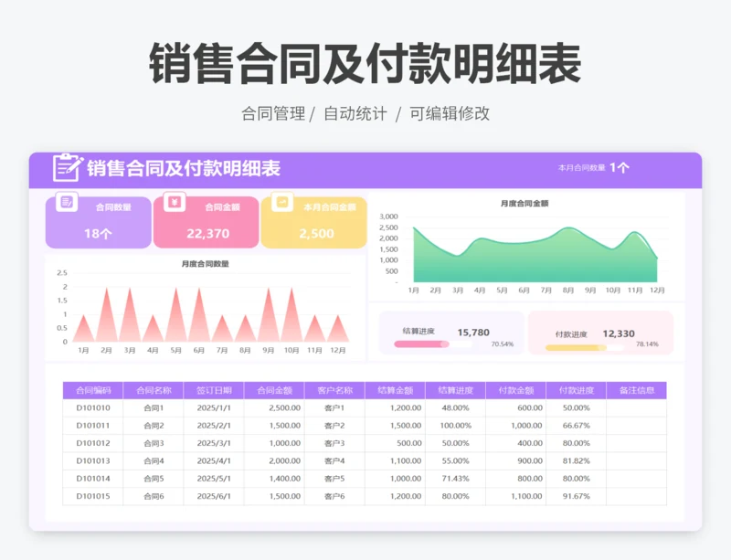Click the 900.00 payment amount cell
The height and width of the screenshot is (560, 731).
516,461
